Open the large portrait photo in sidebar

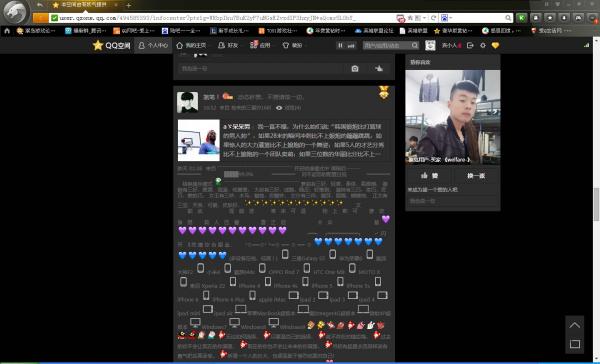click(x=453, y=117)
